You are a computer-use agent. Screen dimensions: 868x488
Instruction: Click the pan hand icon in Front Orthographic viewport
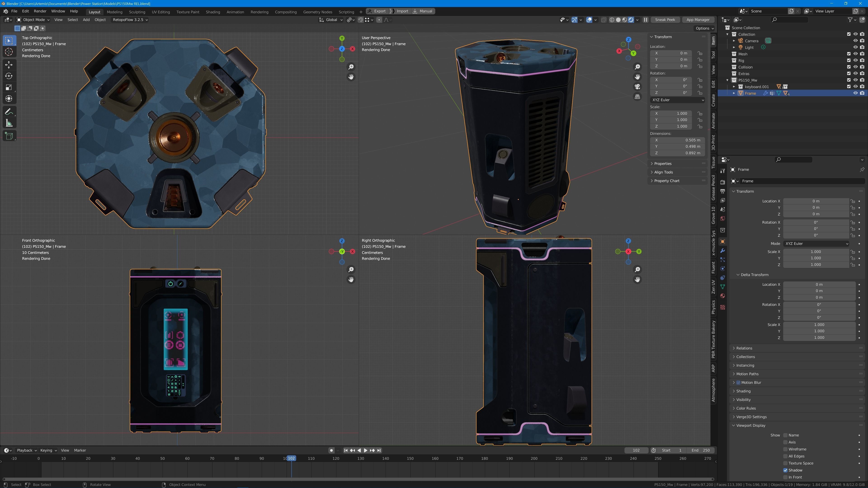(351, 279)
